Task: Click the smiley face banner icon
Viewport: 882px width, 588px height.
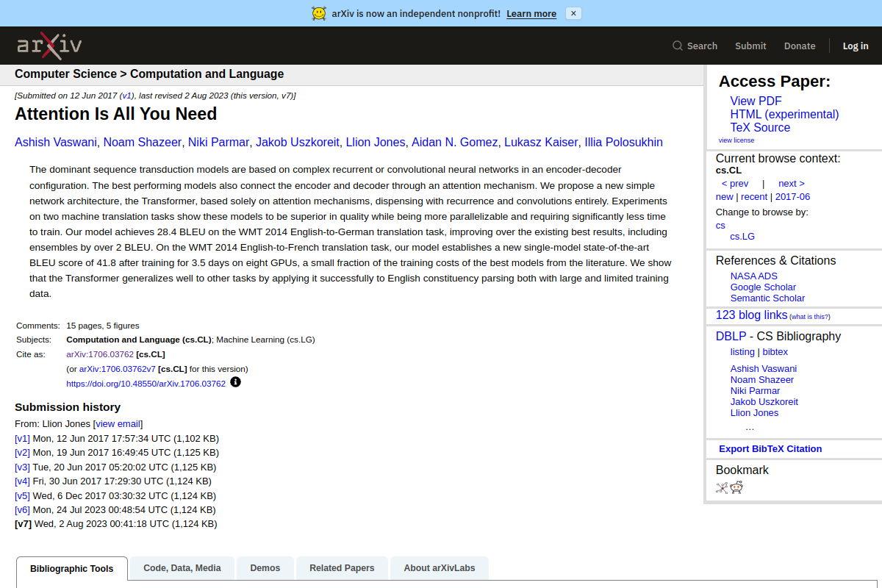Action: pos(318,13)
